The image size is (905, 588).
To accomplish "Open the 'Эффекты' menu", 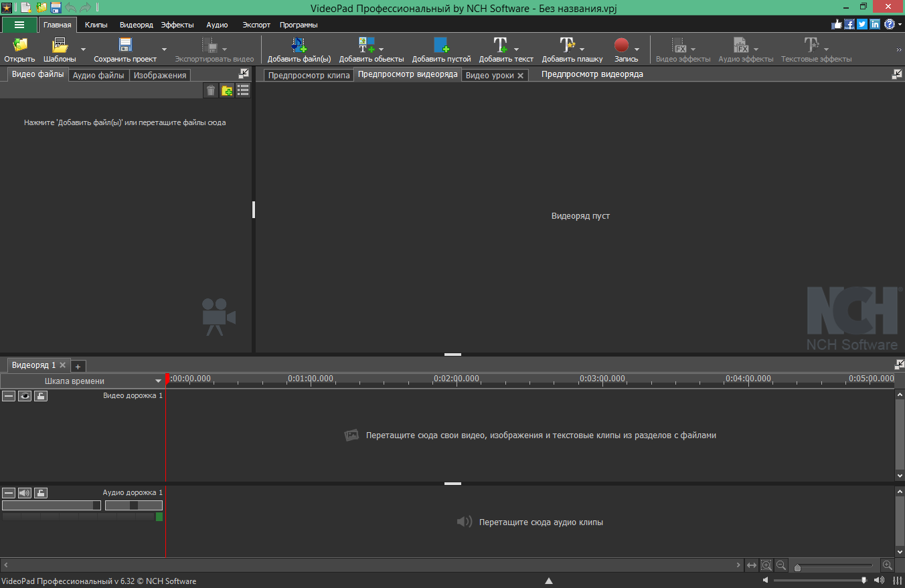I will (x=177, y=25).
